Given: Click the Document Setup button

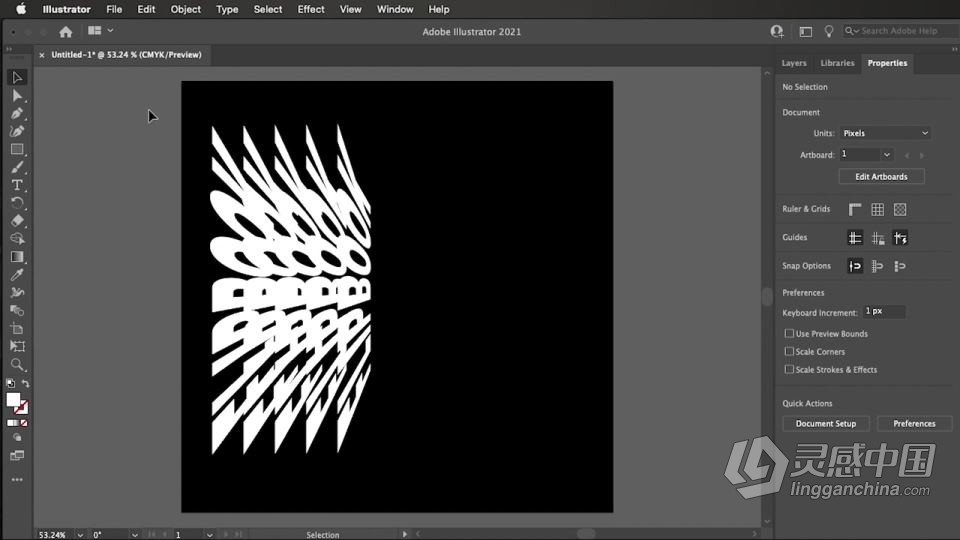Looking at the screenshot, I should pos(826,423).
